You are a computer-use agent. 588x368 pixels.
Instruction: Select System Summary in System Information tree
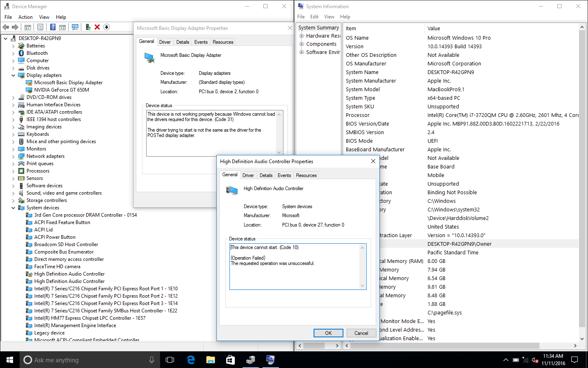click(x=318, y=28)
